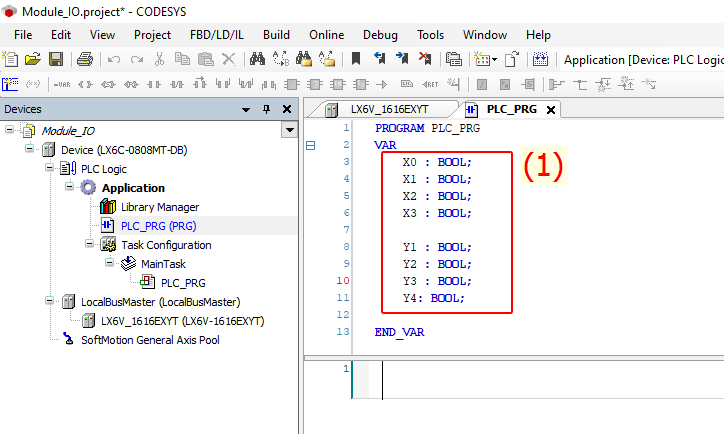Open the Online menu
Image resolution: width=724 pixels, height=434 pixels.
pyautogui.click(x=326, y=34)
